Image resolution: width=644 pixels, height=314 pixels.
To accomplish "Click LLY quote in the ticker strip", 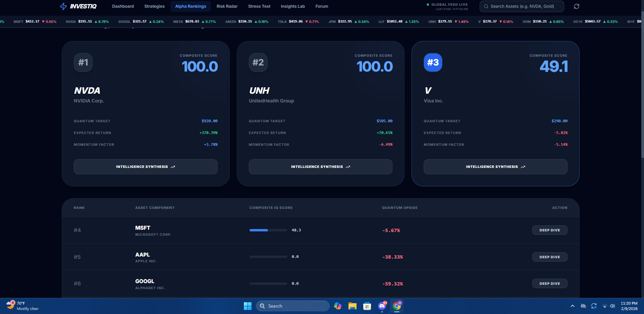I will pos(398,21).
